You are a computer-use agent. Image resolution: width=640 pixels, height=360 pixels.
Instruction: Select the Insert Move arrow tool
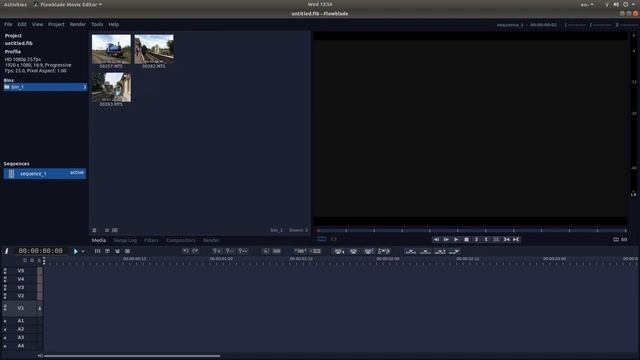[76, 251]
